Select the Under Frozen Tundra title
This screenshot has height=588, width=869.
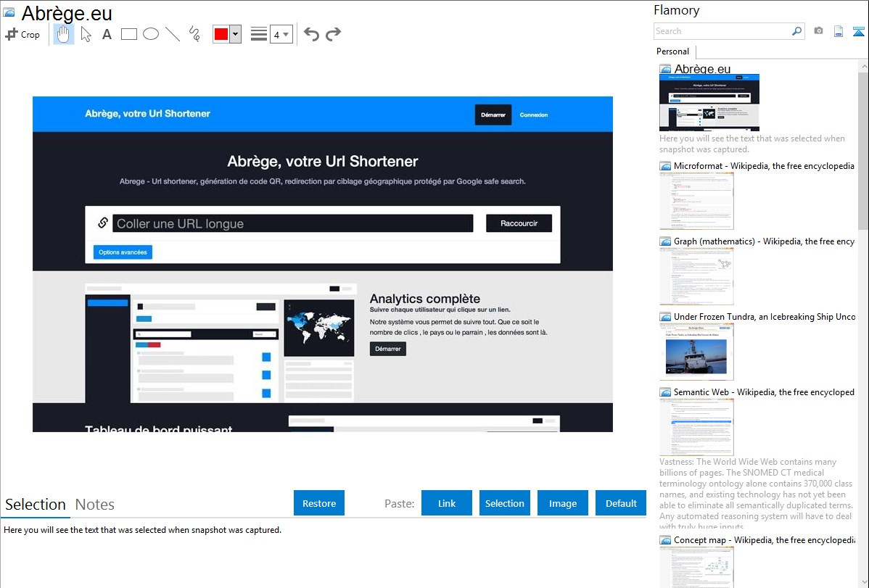pyautogui.click(x=765, y=316)
